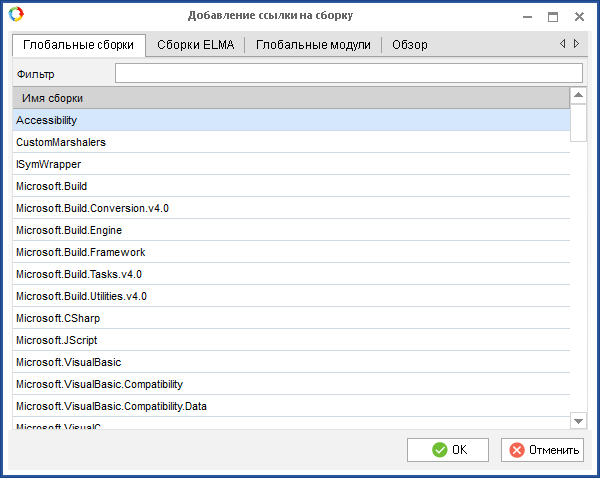
Task: Select the Microsoft.Build.Framework row
Action: [291, 252]
